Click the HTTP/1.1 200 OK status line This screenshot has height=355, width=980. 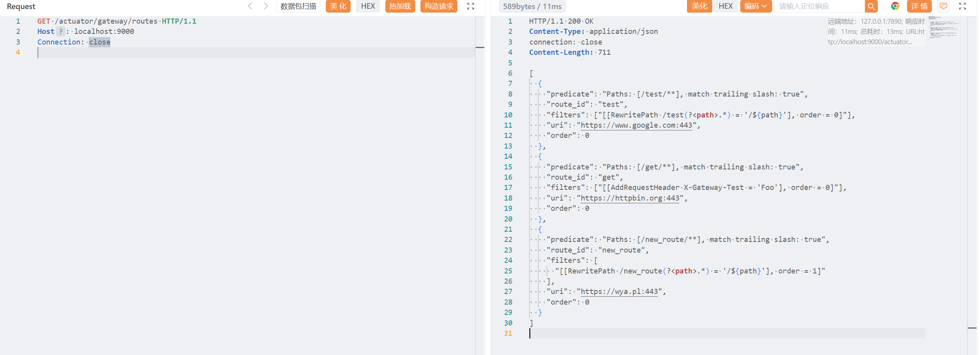click(561, 21)
